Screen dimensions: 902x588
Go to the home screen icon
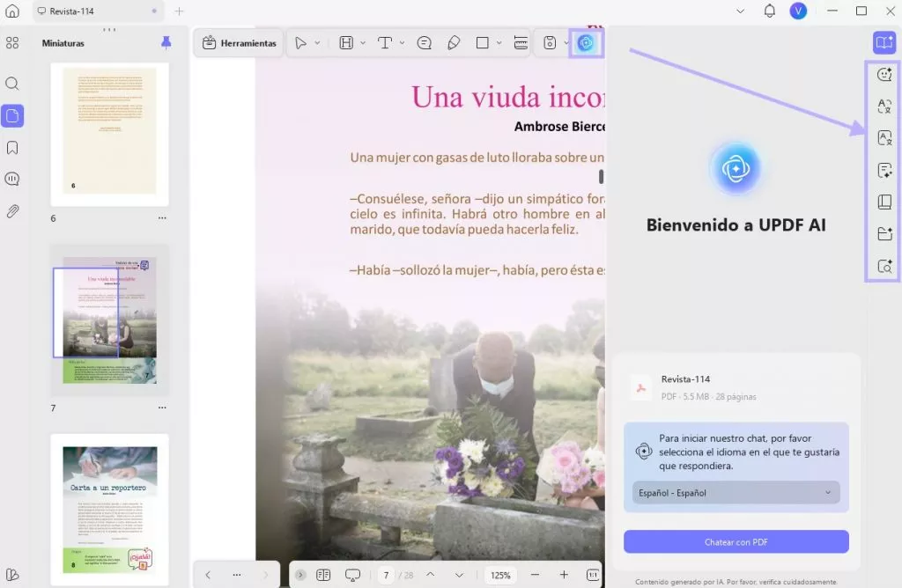pos(12,11)
